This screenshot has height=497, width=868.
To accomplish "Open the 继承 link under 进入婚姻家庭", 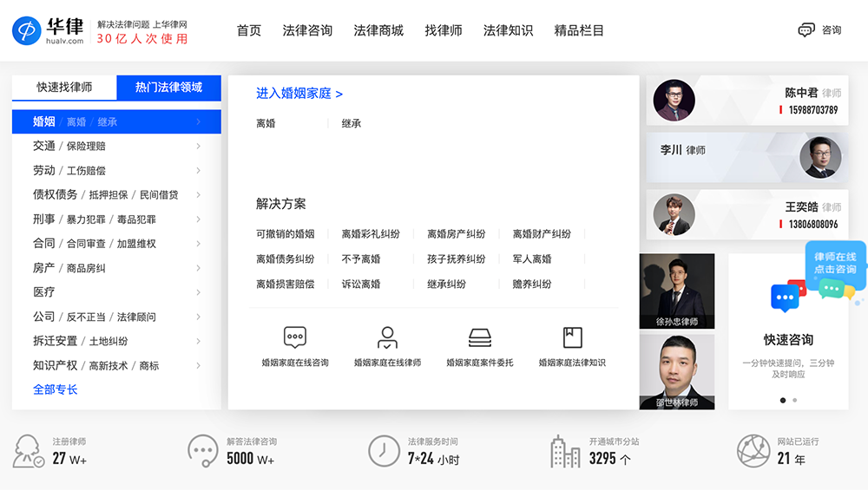I will pyautogui.click(x=352, y=123).
